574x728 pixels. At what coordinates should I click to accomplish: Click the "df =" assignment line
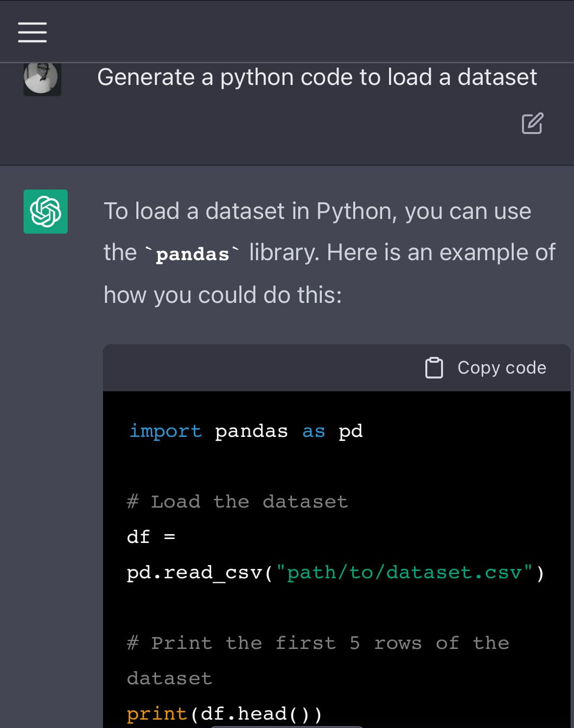[x=151, y=537]
